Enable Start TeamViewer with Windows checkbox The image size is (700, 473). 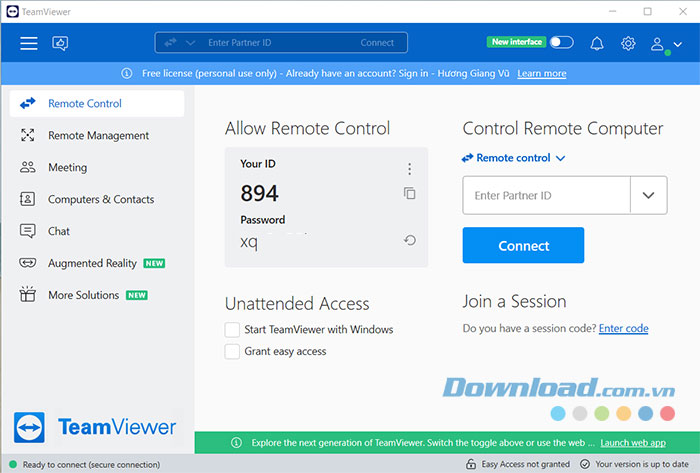click(x=233, y=329)
